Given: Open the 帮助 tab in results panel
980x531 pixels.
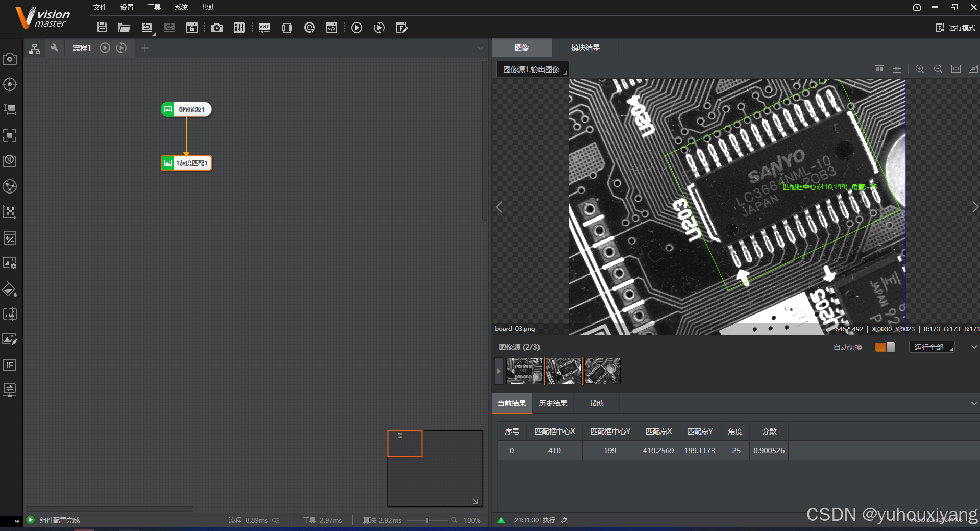Looking at the screenshot, I should (597, 403).
